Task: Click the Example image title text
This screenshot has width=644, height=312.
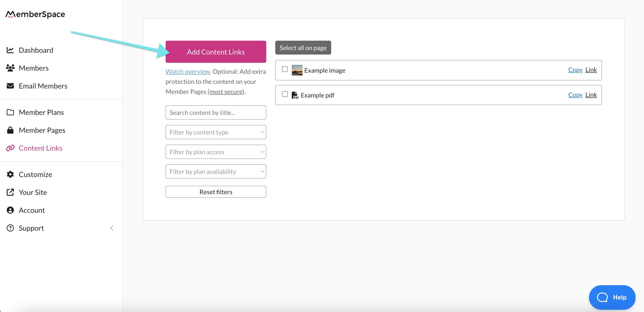Action: [x=325, y=70]
